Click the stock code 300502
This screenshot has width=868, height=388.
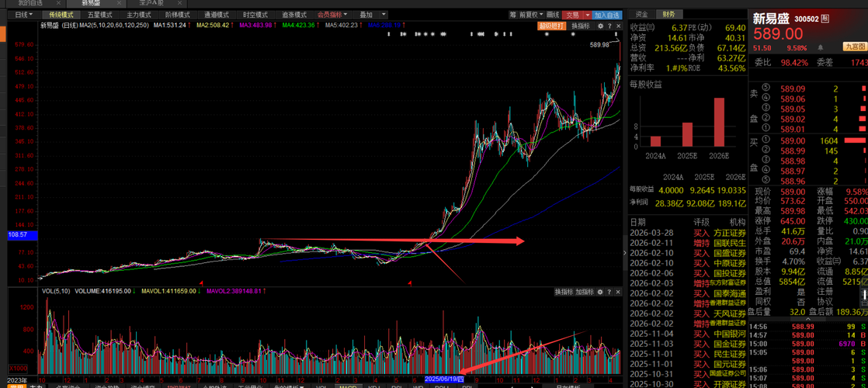pyautogui.click(x=807, y=19)
